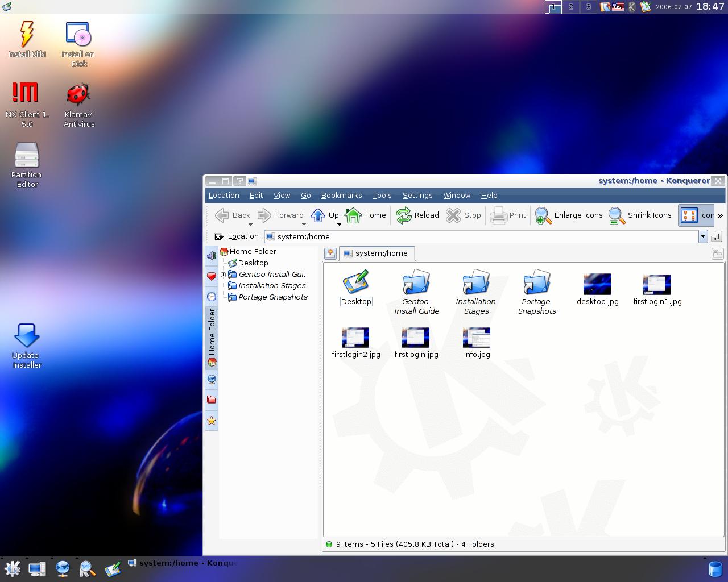The image size is (728, 582).
Task: Click the Shrink Icons magnifier
Action: click(617, 215)
